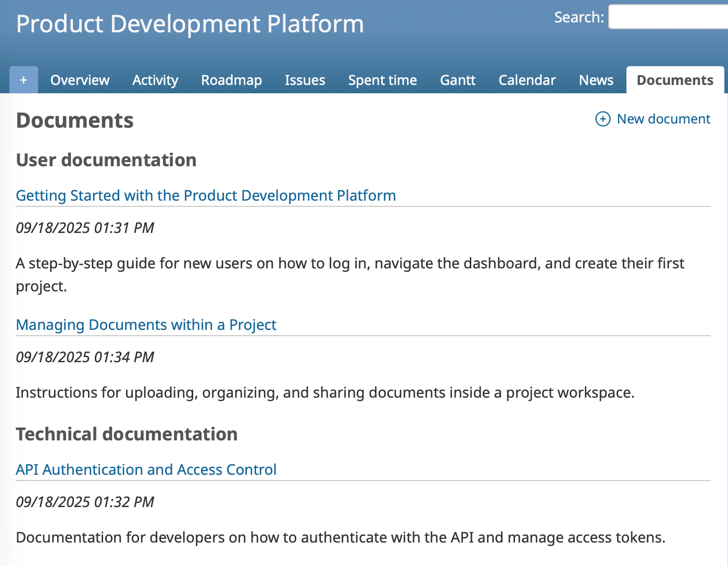Image resolution: width=728 pixels, height=566 pixels.
Task: View the Roadmap tab
Action: tap(231, 80)
